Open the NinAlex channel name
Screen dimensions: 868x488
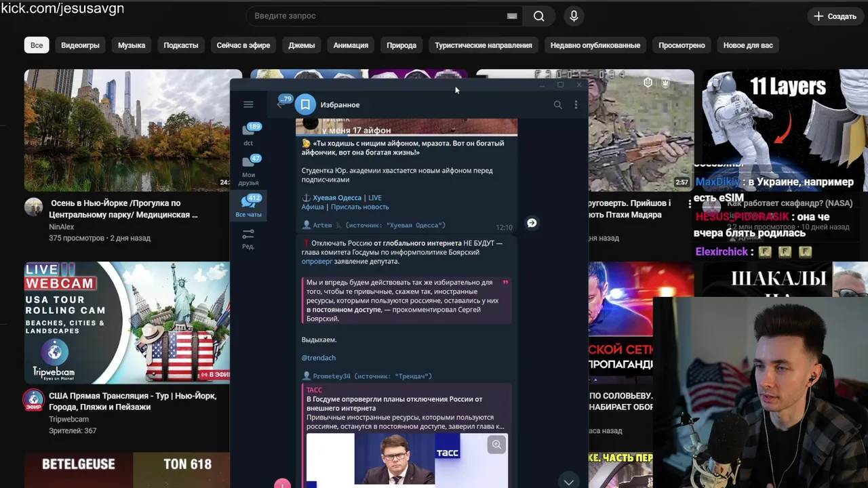coord(62,227)
